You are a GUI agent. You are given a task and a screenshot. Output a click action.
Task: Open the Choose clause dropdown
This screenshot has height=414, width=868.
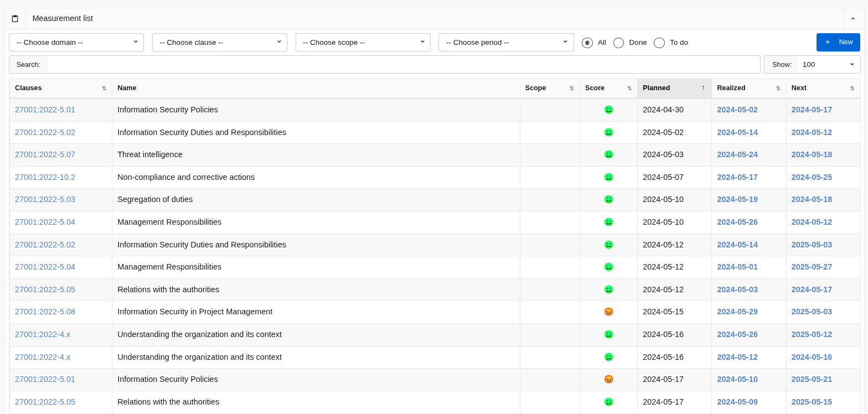pos(220,43)
